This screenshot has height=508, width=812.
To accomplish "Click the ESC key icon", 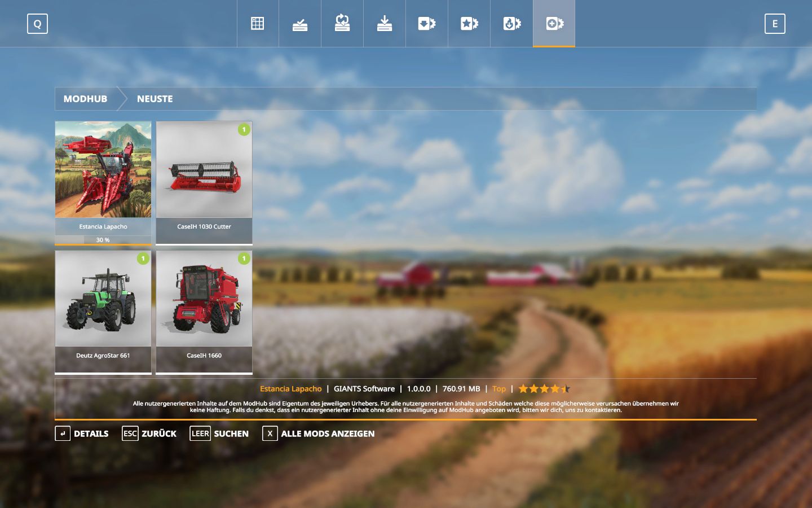I will 130,433.
